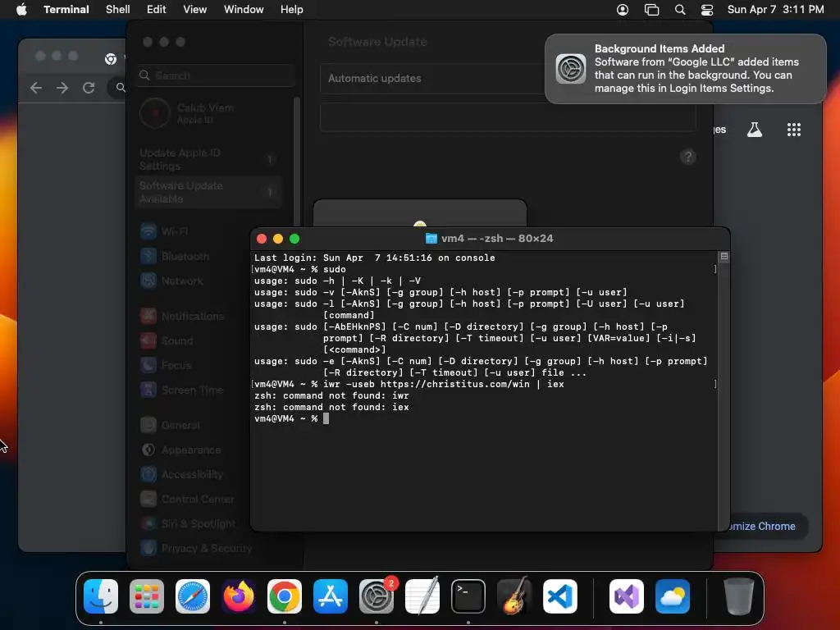This screenshot has width=840, height=630.
Task: Select Appearance in System Settings sidebar
Action: point(209,450)
